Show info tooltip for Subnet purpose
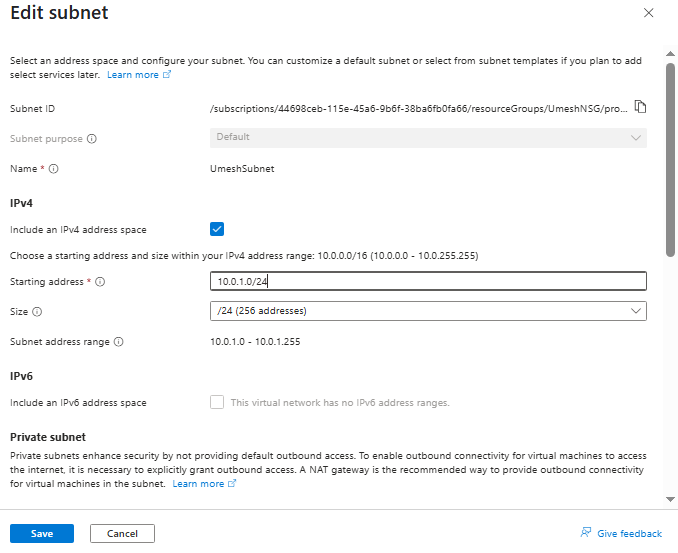This screenshot has height=553, width=678. coord(92,139)
